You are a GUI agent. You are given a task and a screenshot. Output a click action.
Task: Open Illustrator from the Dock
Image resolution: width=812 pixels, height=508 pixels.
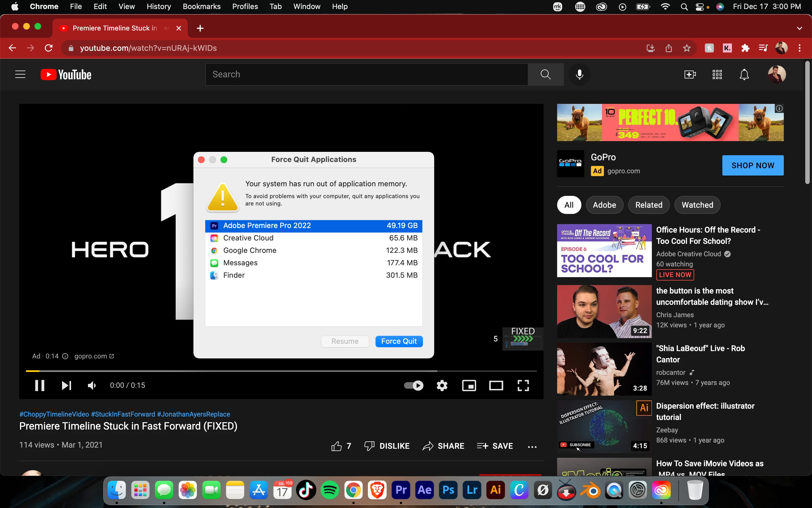click(x=496, y=490)
